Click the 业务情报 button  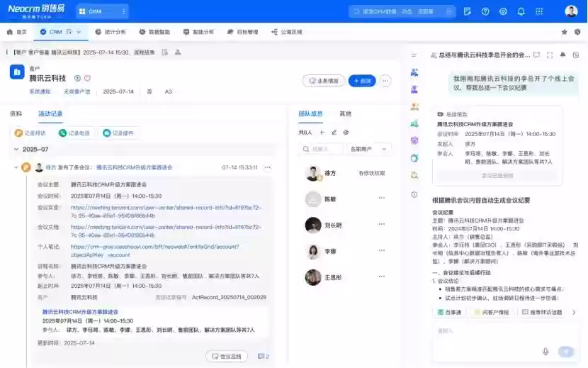point(323,81)
